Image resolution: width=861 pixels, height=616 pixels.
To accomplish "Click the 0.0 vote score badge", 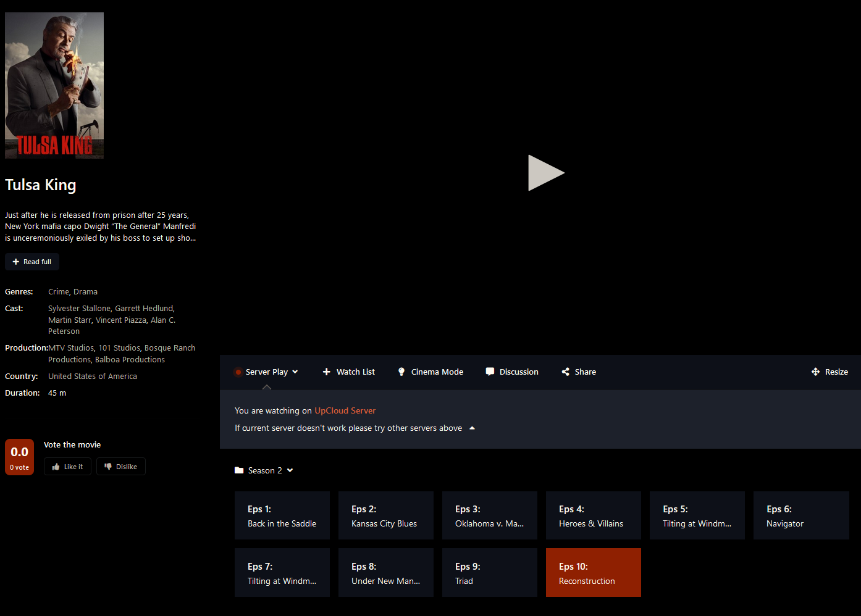I will (19, 457).
